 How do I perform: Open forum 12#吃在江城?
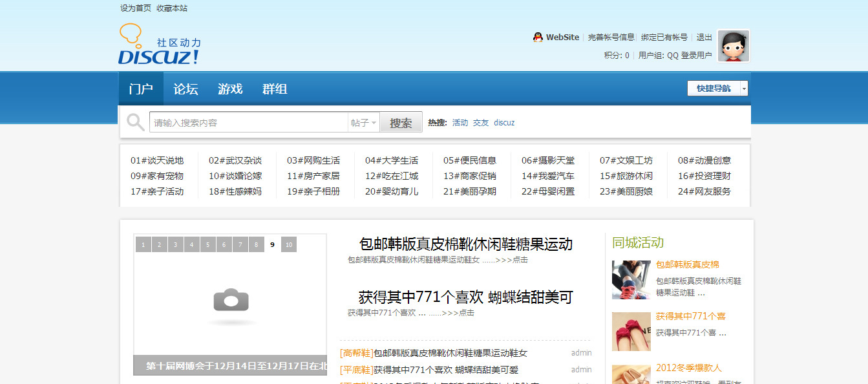pos(392,176)
